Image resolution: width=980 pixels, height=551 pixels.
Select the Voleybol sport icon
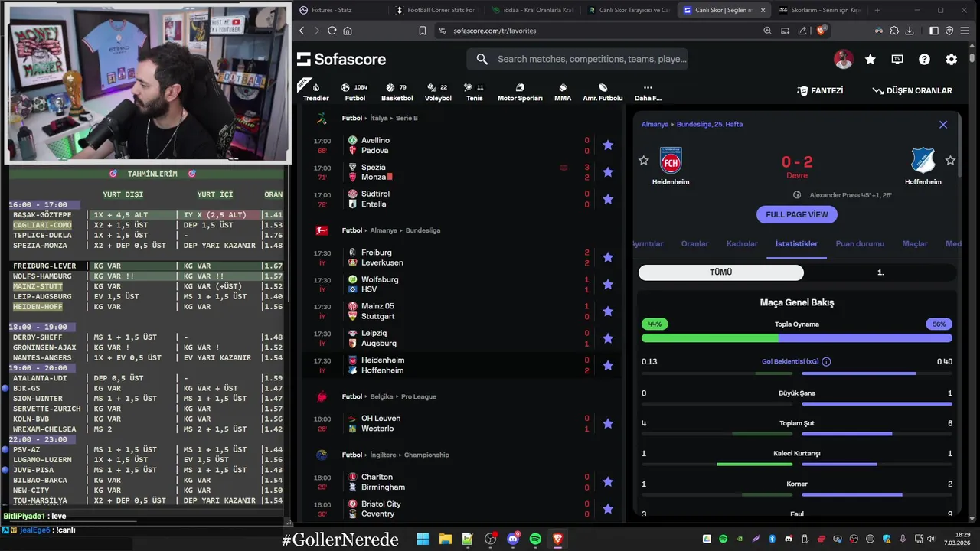438,92
